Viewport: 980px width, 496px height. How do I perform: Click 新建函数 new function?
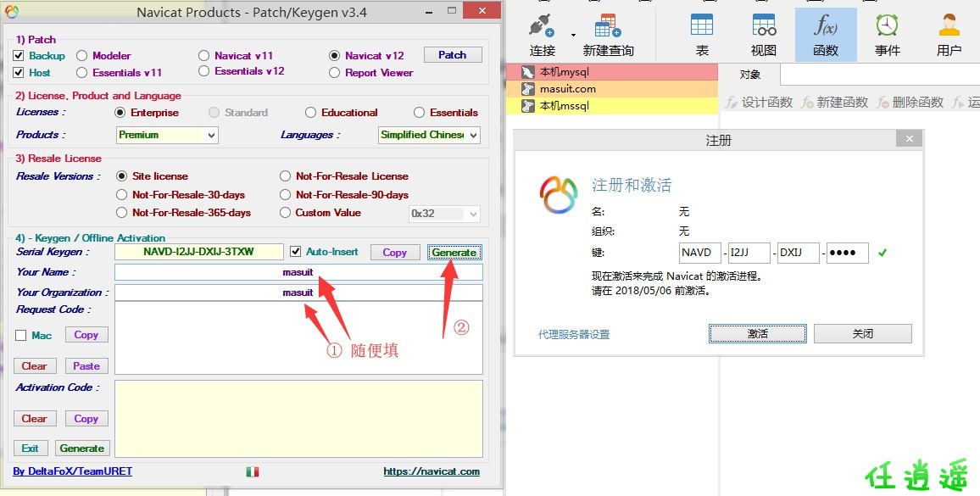pyautogui.click(x=835, y=102)
